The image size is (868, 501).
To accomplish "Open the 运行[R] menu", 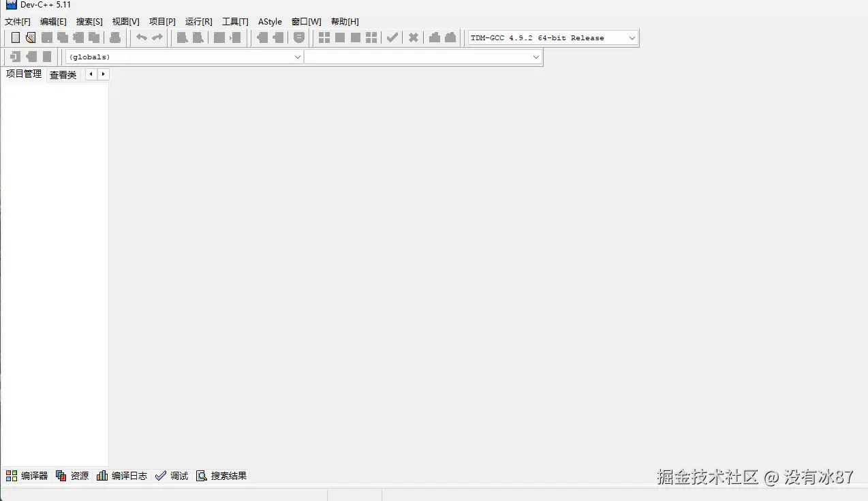I will 198,22.
